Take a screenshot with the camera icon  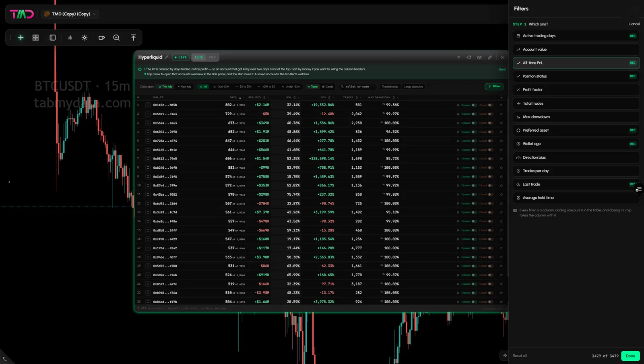[x=479, y=57]
